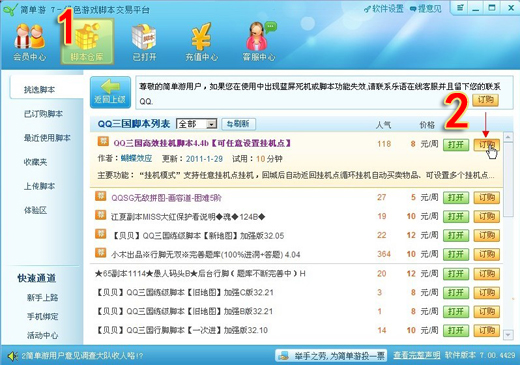Screen dimensions: 520x365
Task: Open 上传脚本 in sidebar
Action: (x=39, y=186)
